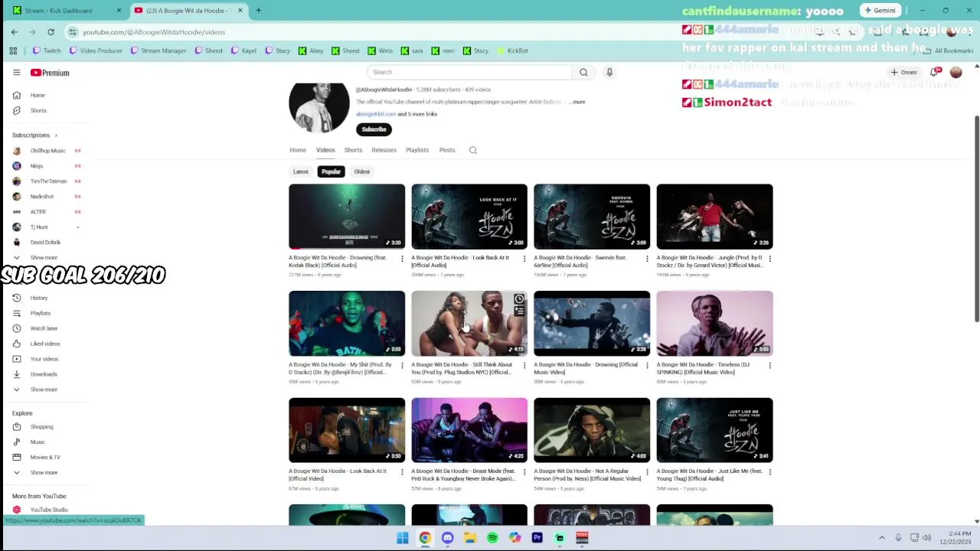The height and width of the screenshot is (551, 980).
Task: Play the Look Back At It Official Audio thumbnail
Action: pos(469,217)
